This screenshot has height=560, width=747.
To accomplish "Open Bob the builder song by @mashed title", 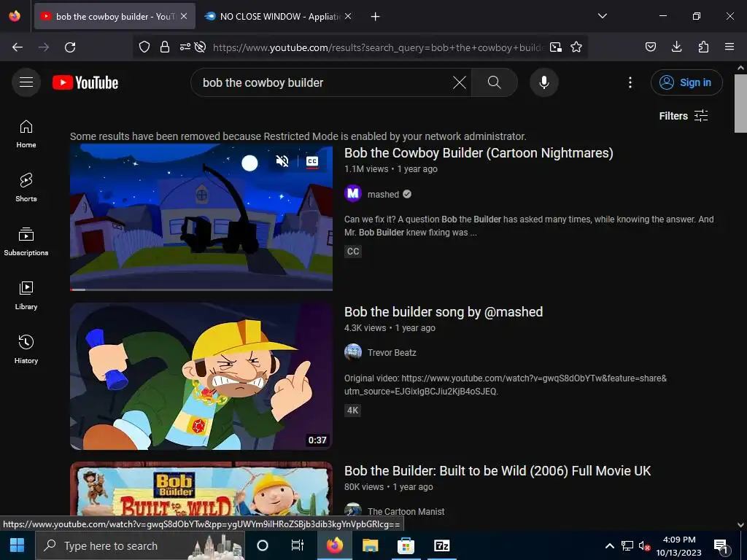I will point(444,312).
